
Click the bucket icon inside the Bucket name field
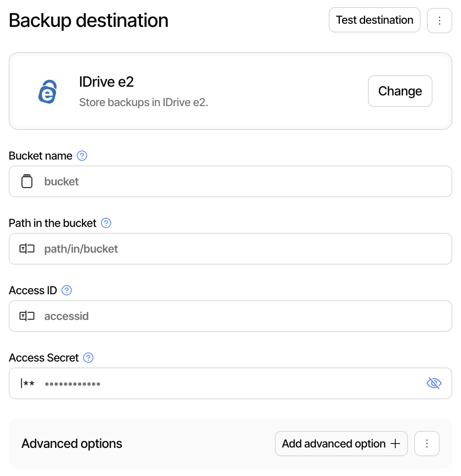pos(27,181)
